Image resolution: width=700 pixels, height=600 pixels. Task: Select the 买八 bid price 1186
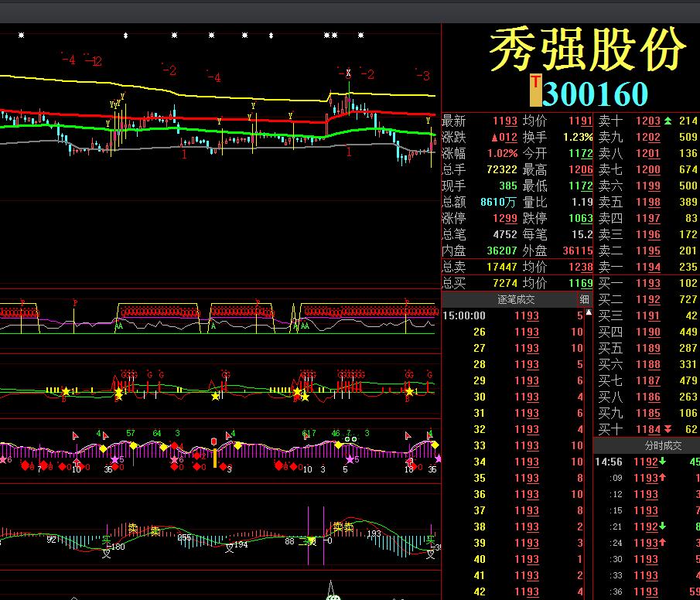(x=647, y=397)
